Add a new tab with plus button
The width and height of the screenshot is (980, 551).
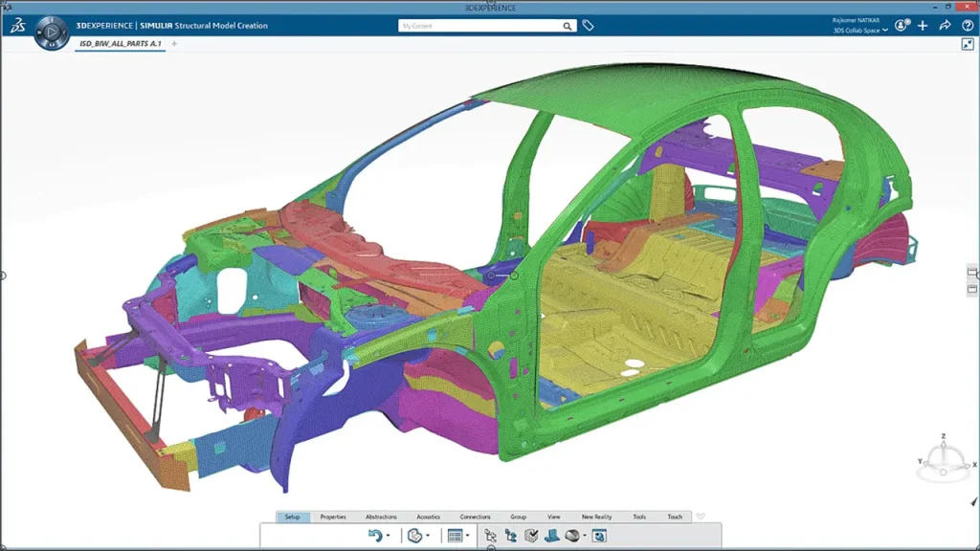click(x=174, y=44)
